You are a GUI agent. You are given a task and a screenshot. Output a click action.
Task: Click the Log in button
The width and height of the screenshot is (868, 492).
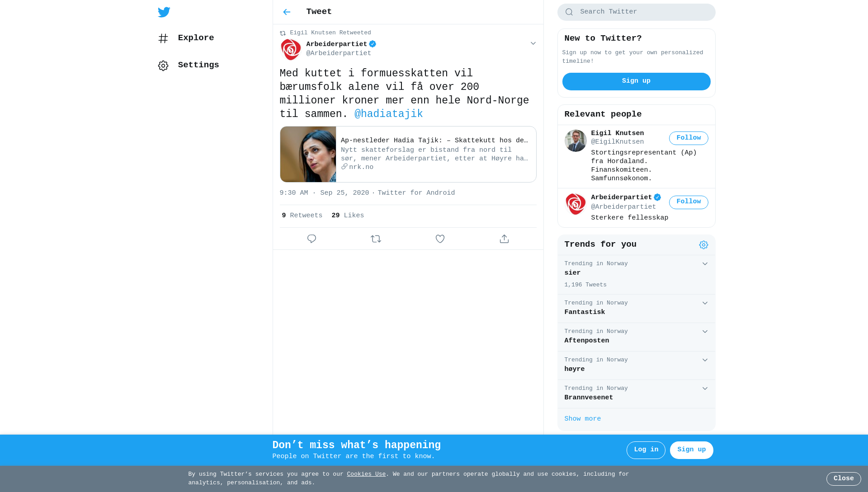click(646, 450)
